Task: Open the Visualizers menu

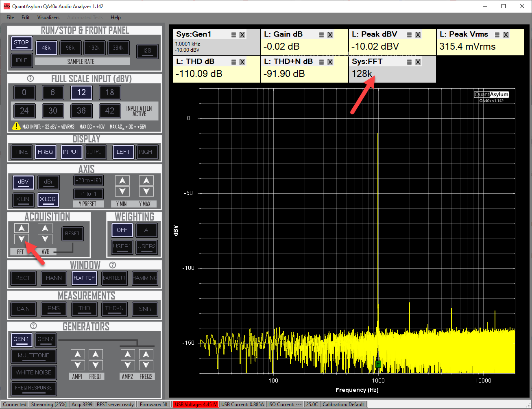Action: (48, 17)
